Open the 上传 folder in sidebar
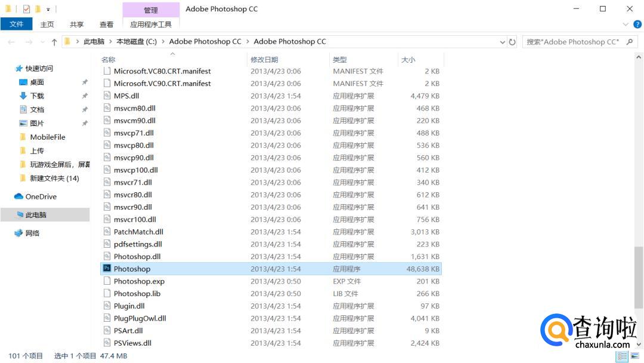Viewport: 644px width, 363px height. [x=36, y=150]
